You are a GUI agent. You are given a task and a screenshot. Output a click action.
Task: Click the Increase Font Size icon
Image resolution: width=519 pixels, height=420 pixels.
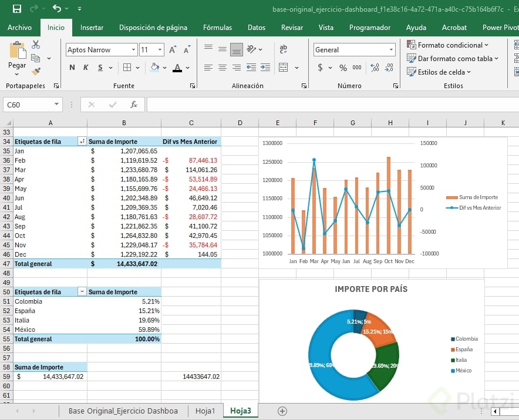coord(173,50)
